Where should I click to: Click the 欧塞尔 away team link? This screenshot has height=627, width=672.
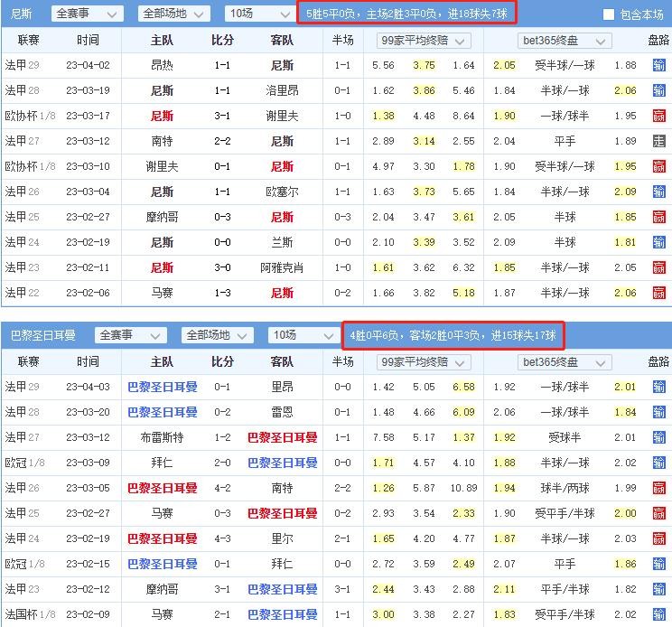282,192
